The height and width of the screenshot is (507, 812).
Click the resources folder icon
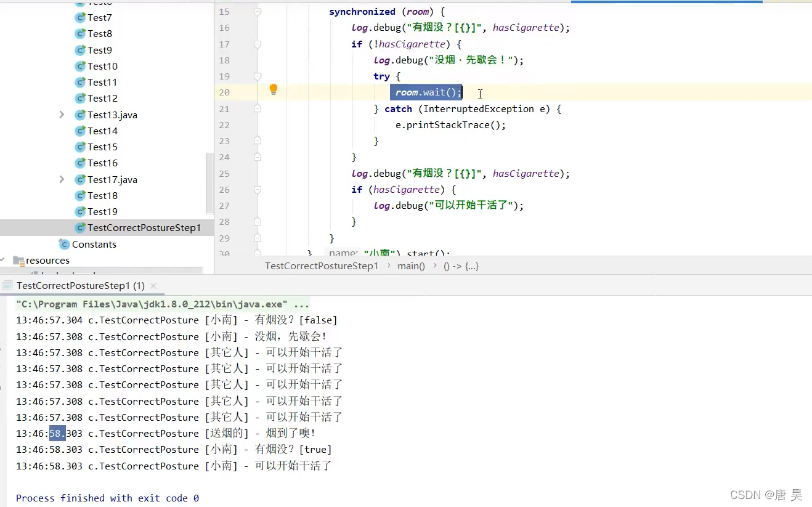pyautogui.click(x=18, y=260)
